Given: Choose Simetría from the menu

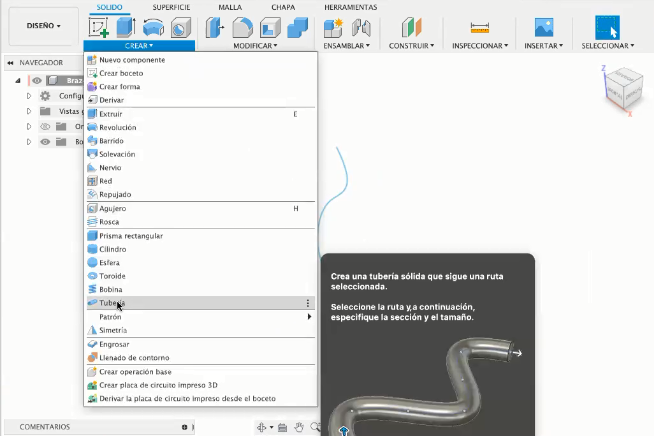Looking at the screenshot, I should point(201,330).
